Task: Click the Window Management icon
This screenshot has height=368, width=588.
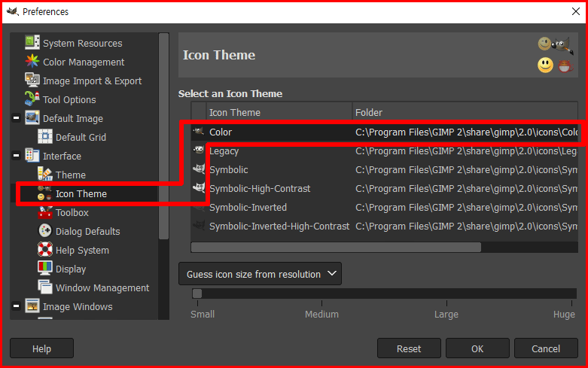Action: [x=45, y=287]
